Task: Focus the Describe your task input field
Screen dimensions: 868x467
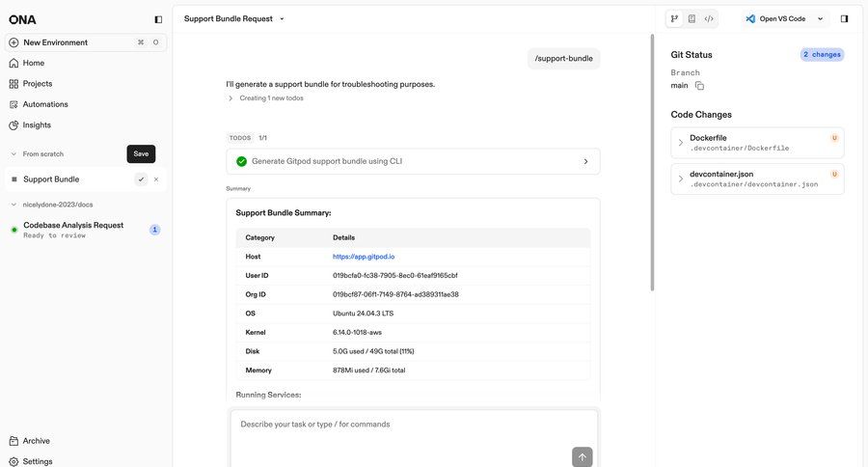Action: [x=414, y=438]
